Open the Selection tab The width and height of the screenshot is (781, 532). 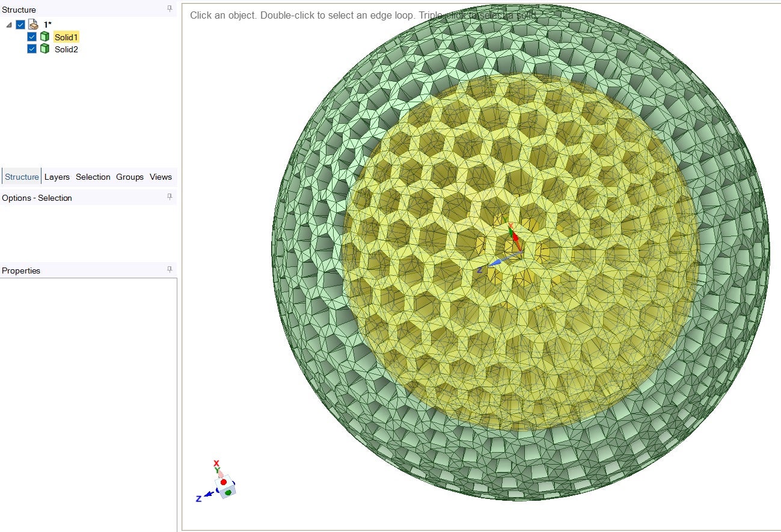pos(93,177)
